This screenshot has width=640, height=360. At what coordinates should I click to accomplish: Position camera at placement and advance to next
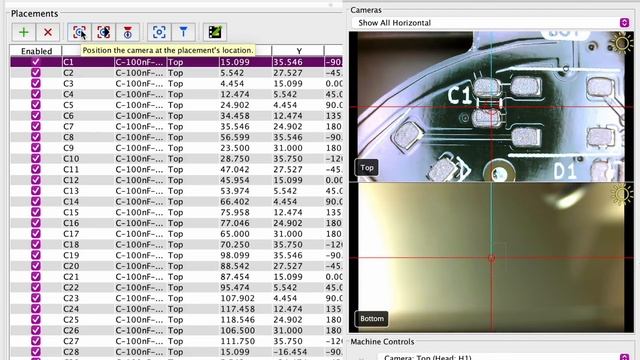tap(104, 32)
